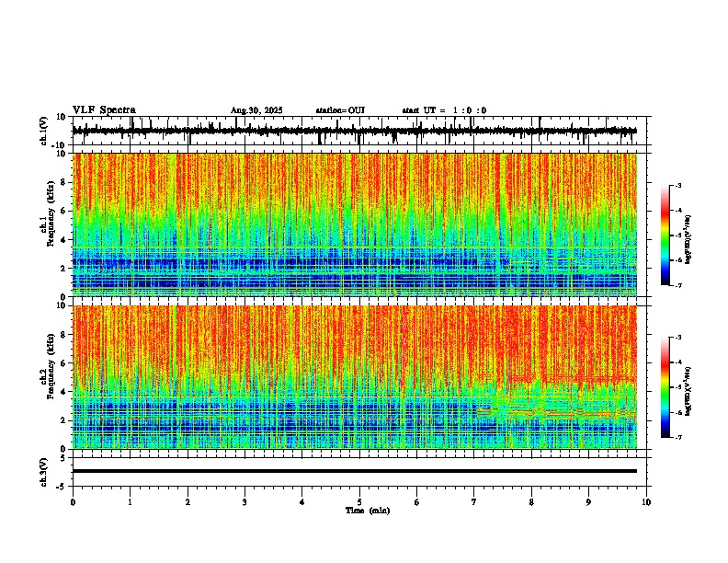
Task: Click inside the ch.1 spectrogram panel
Action: [x=355, y=224]
